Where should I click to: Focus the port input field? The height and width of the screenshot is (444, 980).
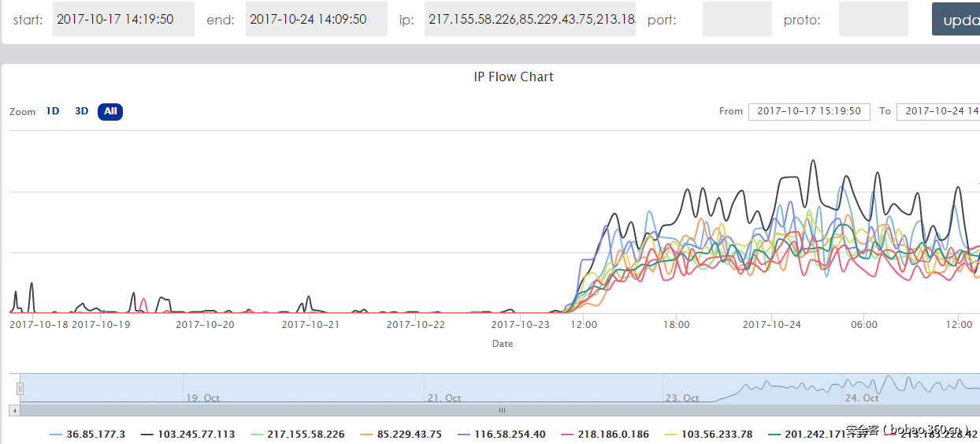click(737, 19)
